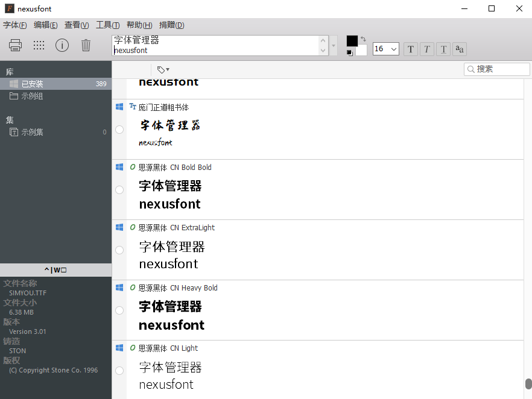Select the 示例组 library folder
The image size is (532, 399).
pyautogui.click(x=32, y=96)
